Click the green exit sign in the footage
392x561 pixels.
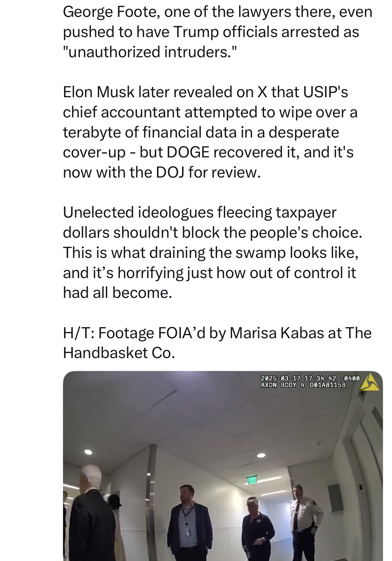coord(252,480)
